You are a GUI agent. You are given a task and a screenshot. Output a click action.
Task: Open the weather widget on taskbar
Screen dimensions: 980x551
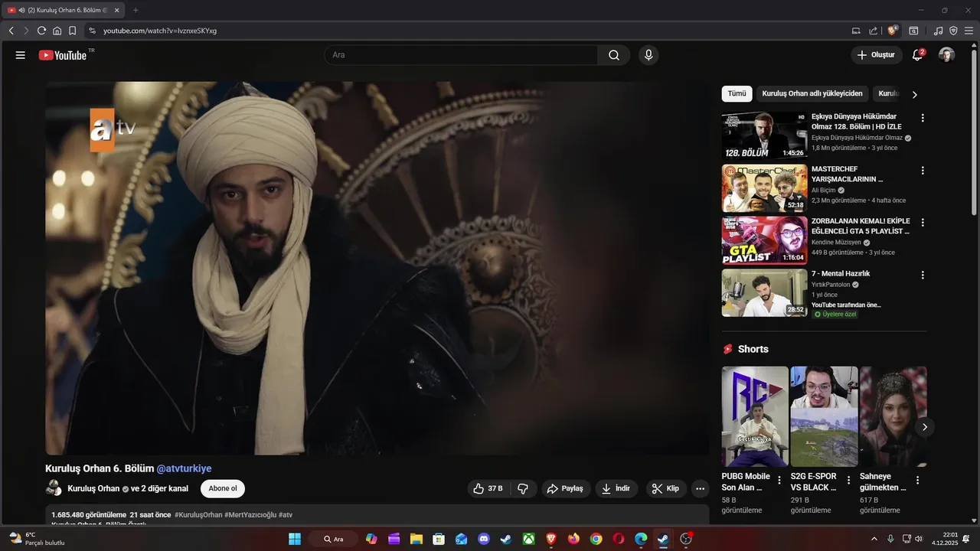tap(36, 539)
